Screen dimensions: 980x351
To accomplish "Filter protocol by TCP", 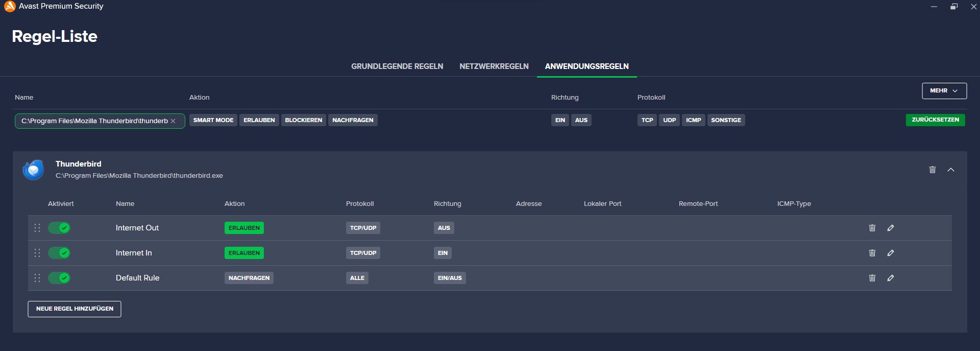I will pos(647,120).
